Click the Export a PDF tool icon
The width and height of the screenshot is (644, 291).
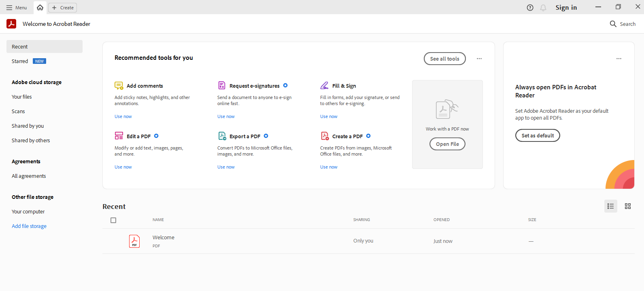pyautogui.click(x=222, y=136)
